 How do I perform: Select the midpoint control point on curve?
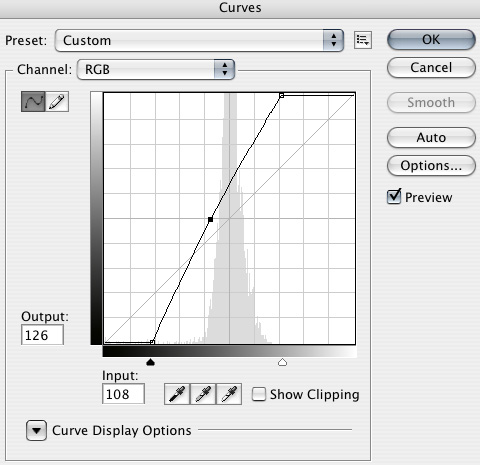[210, 219]
